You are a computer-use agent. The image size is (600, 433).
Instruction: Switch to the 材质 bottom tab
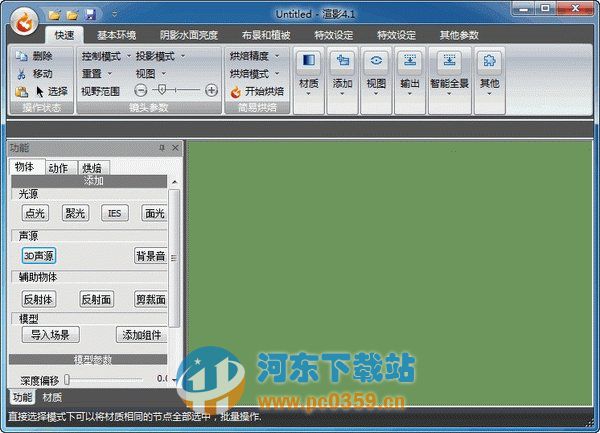point(52,397)
